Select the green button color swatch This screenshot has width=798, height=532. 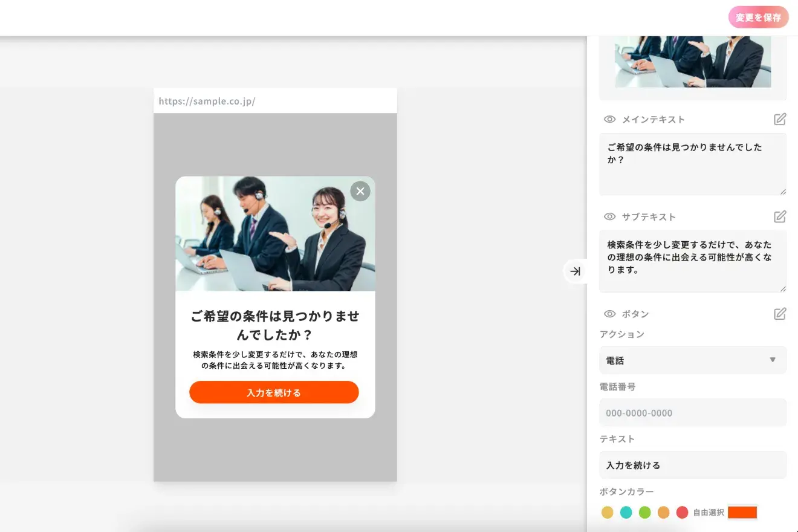645,513
